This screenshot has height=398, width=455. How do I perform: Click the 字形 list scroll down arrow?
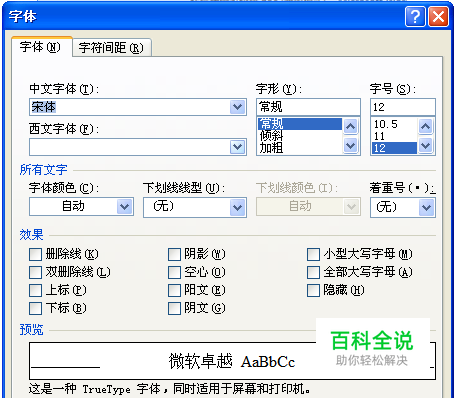(351, 145)
